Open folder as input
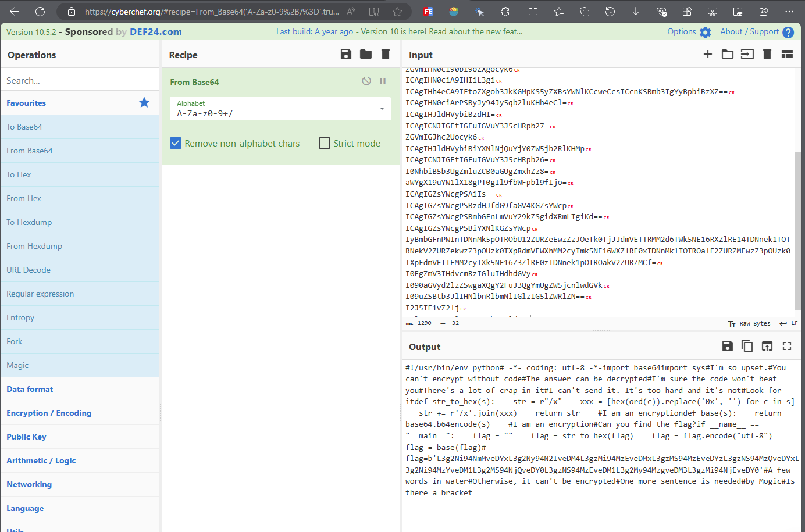Viewport: 805px width, 532px height. pyautogui.click(x=728, y=54)
